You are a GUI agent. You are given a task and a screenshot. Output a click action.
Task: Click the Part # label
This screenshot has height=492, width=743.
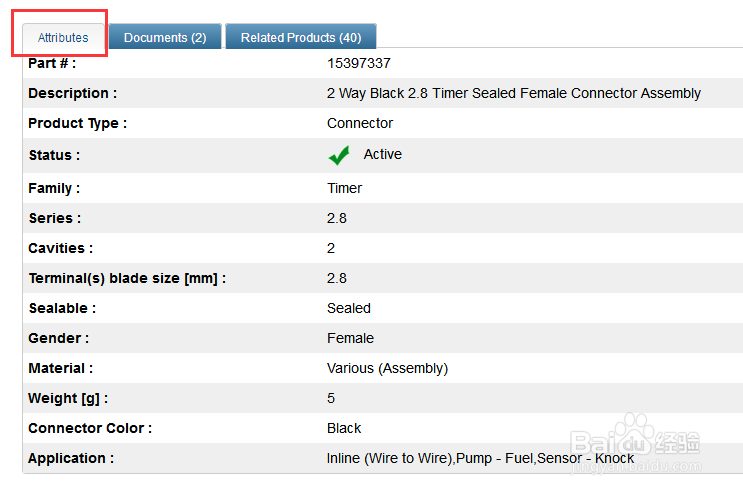click(x=52, y=63)
